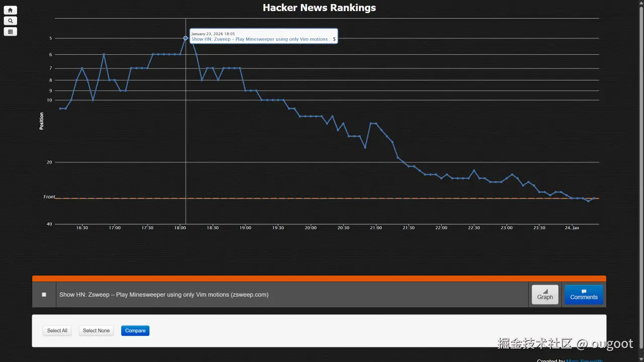Click Select None button
Screen dimensions: 644x362
coord(96,331)
